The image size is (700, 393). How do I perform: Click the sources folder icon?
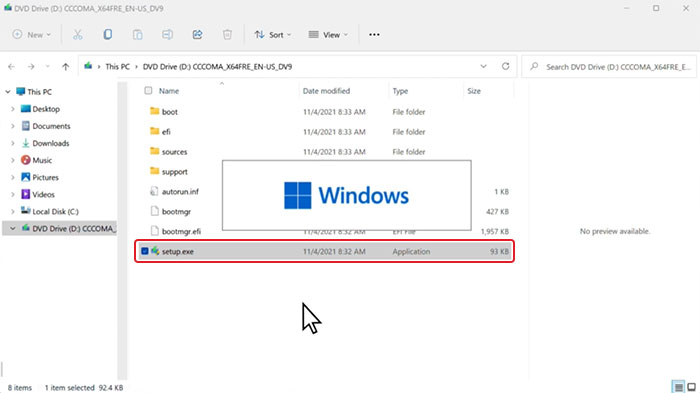coord(154,151)
